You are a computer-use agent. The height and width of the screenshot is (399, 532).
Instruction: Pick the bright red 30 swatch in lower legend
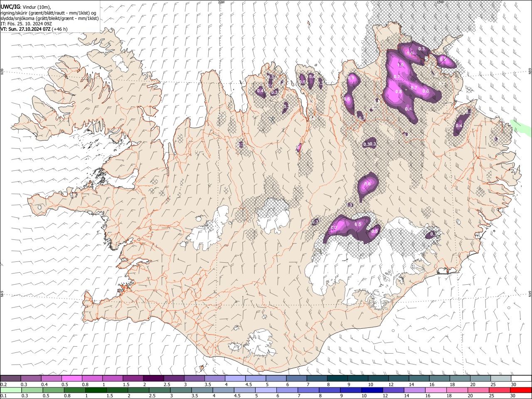click(x=521, y=390)
